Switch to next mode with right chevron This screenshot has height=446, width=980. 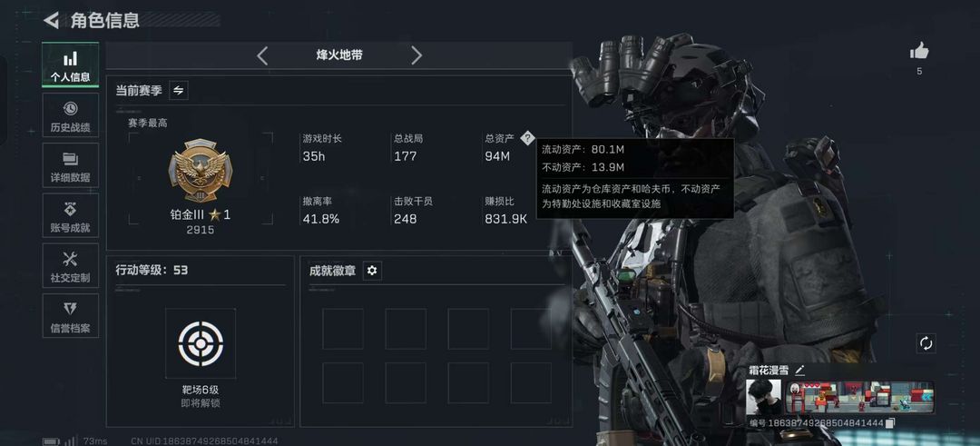coord(416,55)
